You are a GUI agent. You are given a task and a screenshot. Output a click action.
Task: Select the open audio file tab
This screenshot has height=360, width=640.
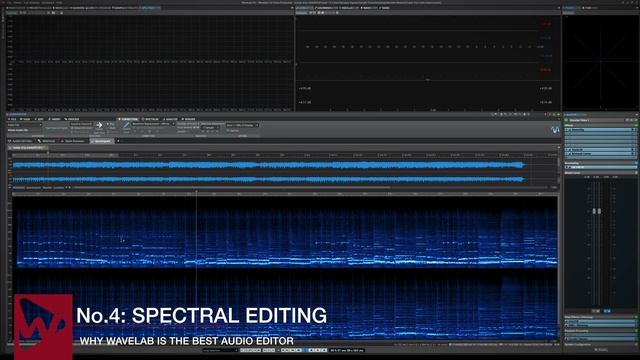(x=27, y=148)
